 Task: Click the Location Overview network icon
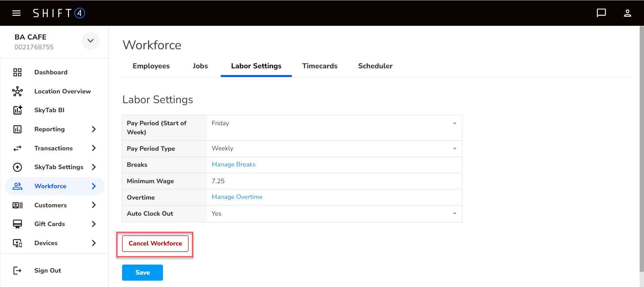[17, 91]
